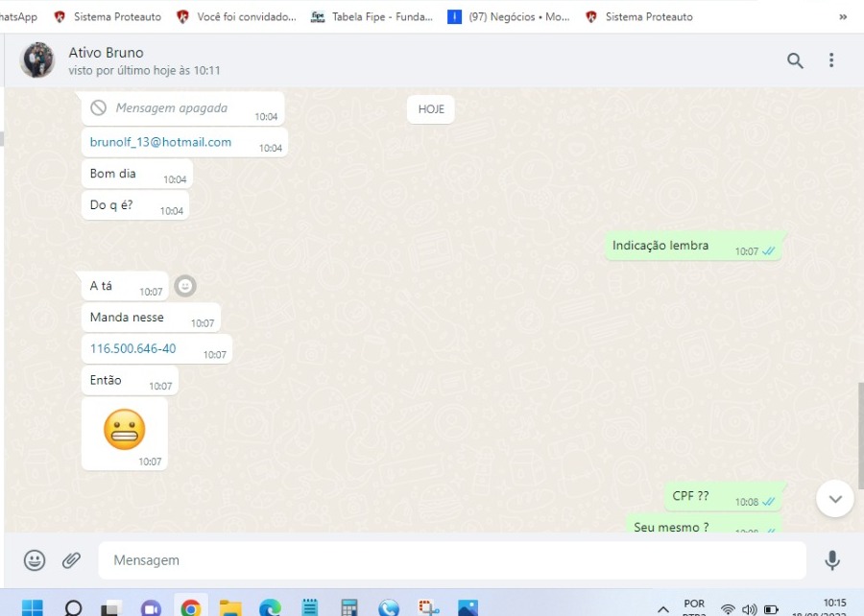Viewport: 864px width, 616px height.
Task: Search within the Ativo Bruno conversation
Action: click(795, 60)
